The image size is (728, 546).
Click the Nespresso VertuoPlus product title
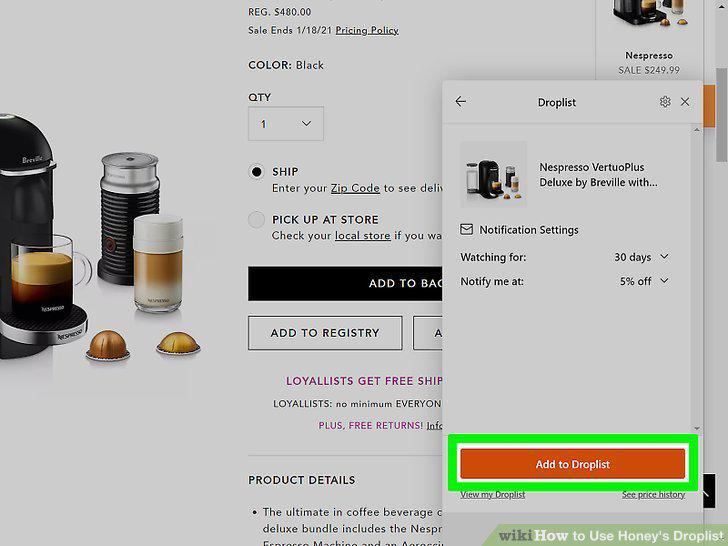[x=598, y=175]
